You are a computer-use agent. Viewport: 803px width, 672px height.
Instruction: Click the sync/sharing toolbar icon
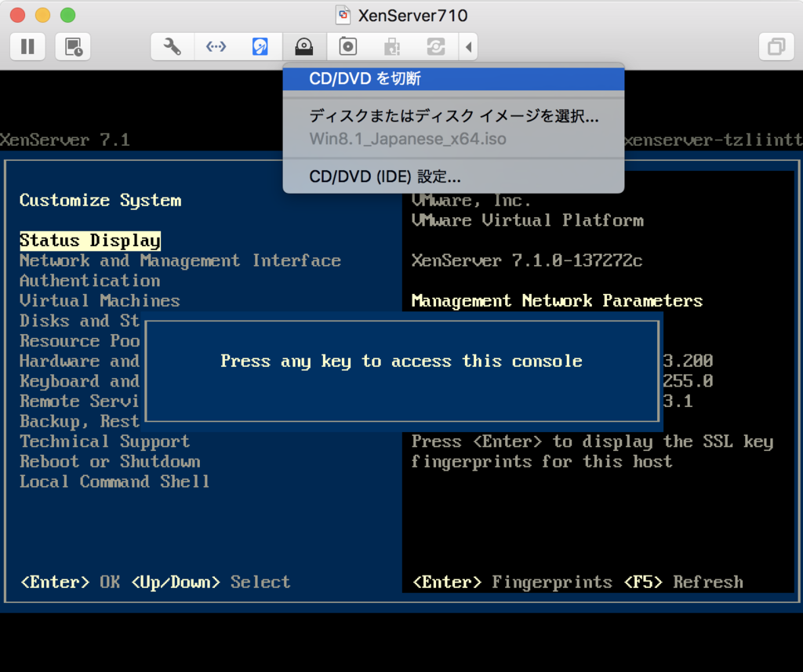436,46
